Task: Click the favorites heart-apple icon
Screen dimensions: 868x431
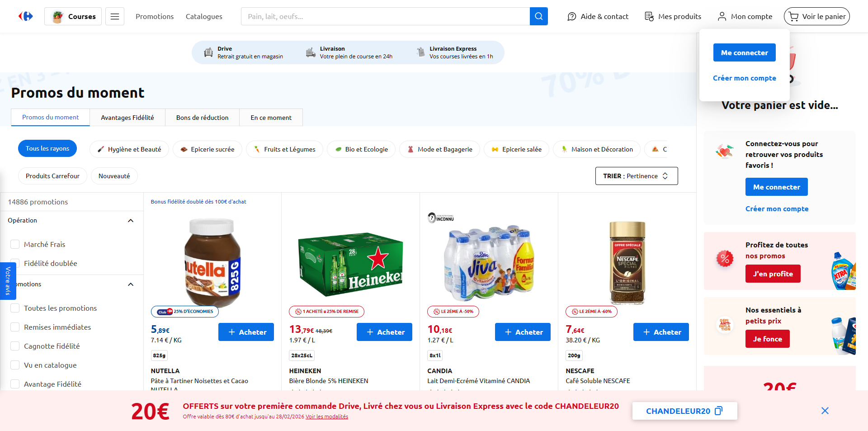Action: [x=725, y=152]
